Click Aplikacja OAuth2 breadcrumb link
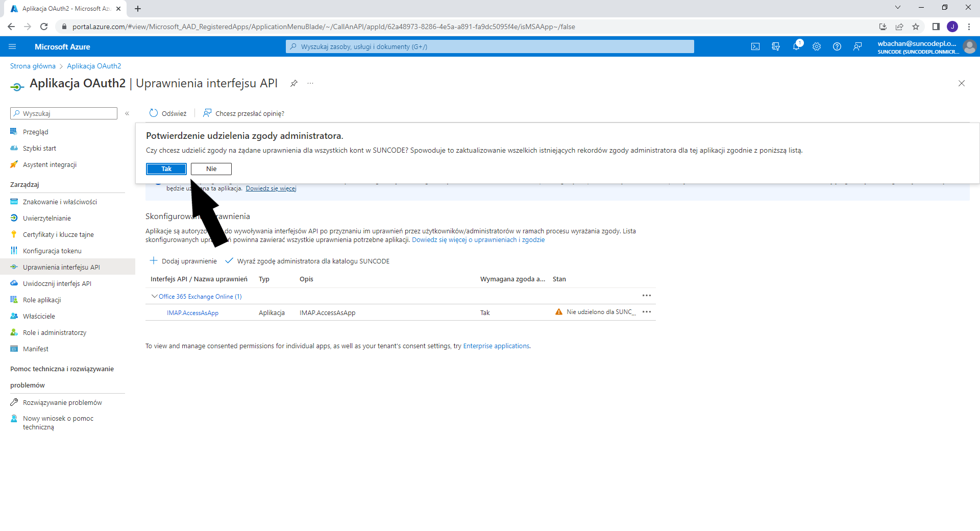 (x=94, y=66)
